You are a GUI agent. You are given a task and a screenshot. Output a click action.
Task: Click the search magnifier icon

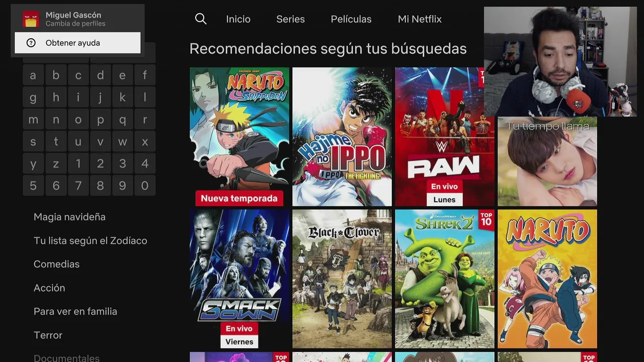(x=201, y=19)
